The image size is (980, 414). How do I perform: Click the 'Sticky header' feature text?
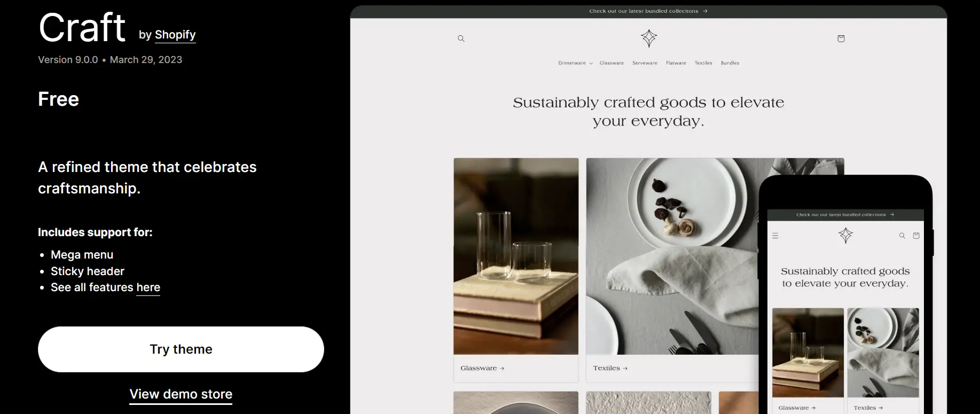(x=88, y=271)
